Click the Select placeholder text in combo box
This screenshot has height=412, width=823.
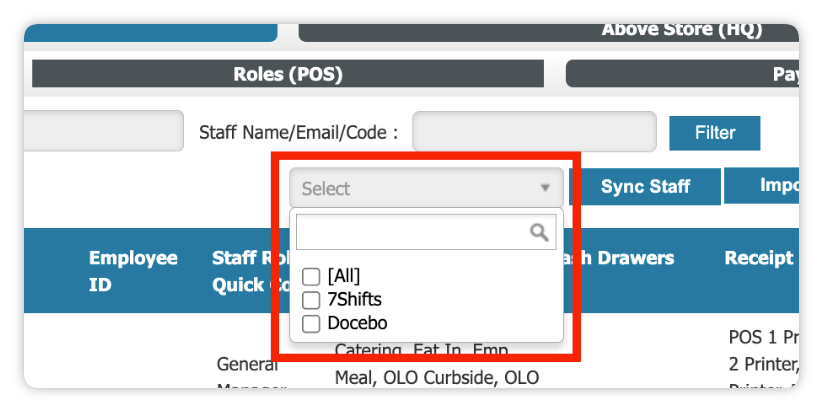(326, 188)
